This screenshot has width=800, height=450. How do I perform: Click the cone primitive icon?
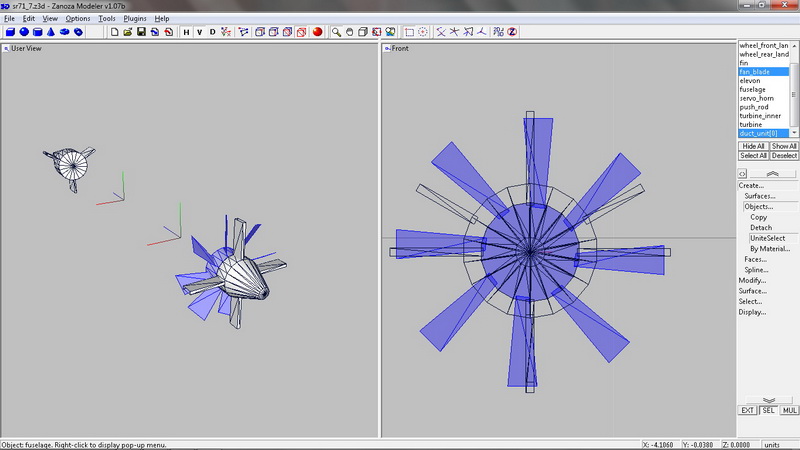(51, 32)
